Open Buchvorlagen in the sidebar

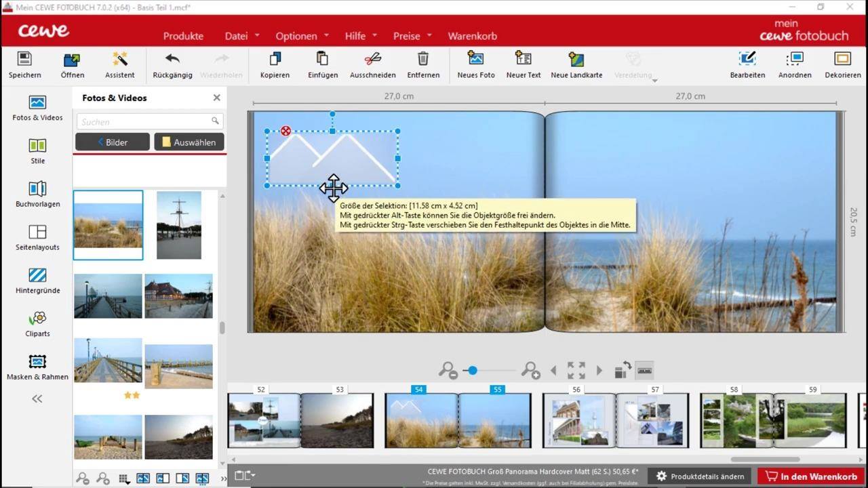(37, 195)
